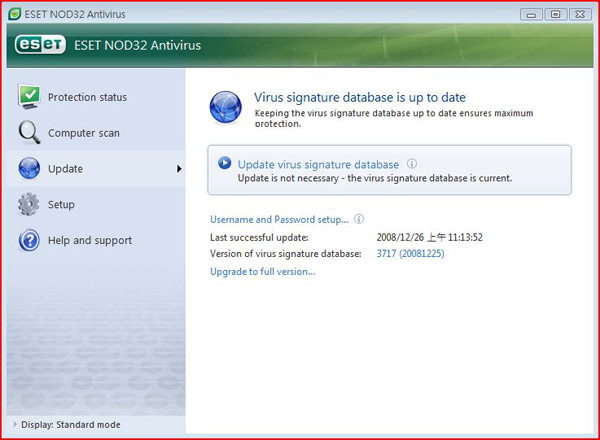The height and width of the screenshot is (440, 600).
Task: Click Version of virus signature database label
Action: pos(285,254)
